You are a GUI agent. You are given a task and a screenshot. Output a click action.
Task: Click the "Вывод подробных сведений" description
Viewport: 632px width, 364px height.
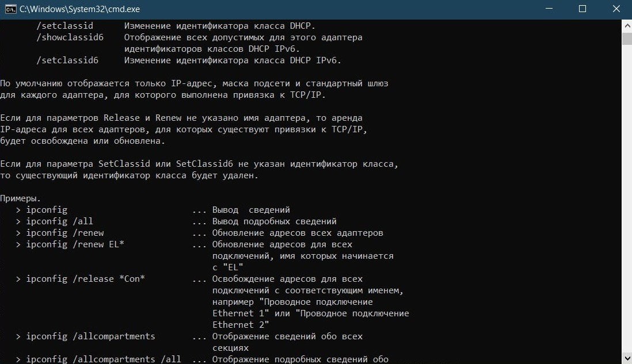coord(275,221)
